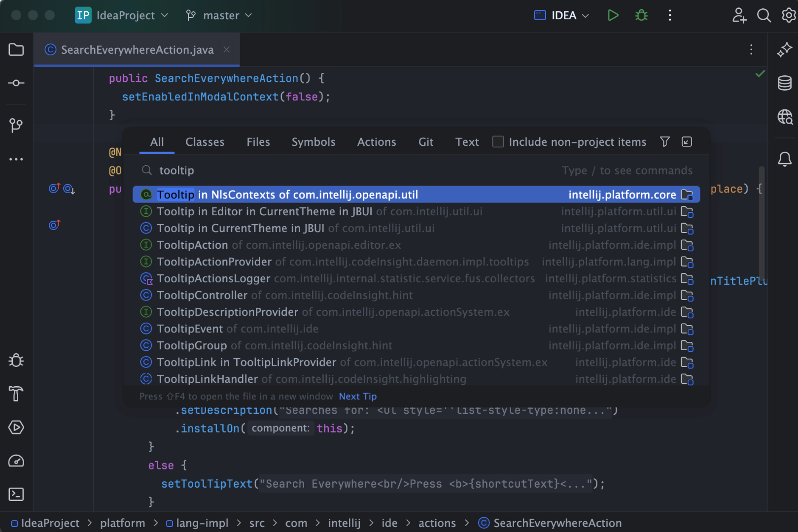
Task: Open the Notifications bell panel
Action: [x=785, y=159]
